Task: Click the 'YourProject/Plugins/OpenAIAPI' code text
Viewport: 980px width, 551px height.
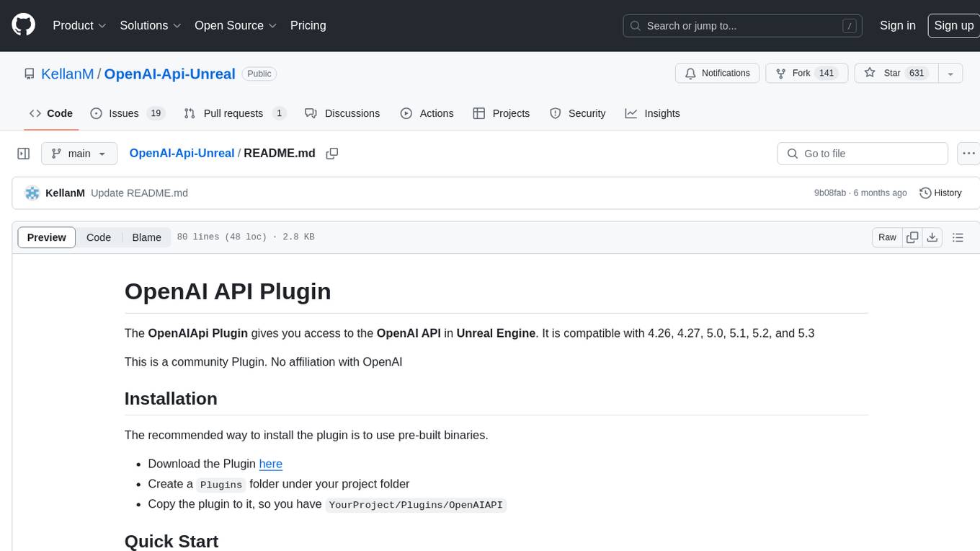Action: click(x=416, y=505)
